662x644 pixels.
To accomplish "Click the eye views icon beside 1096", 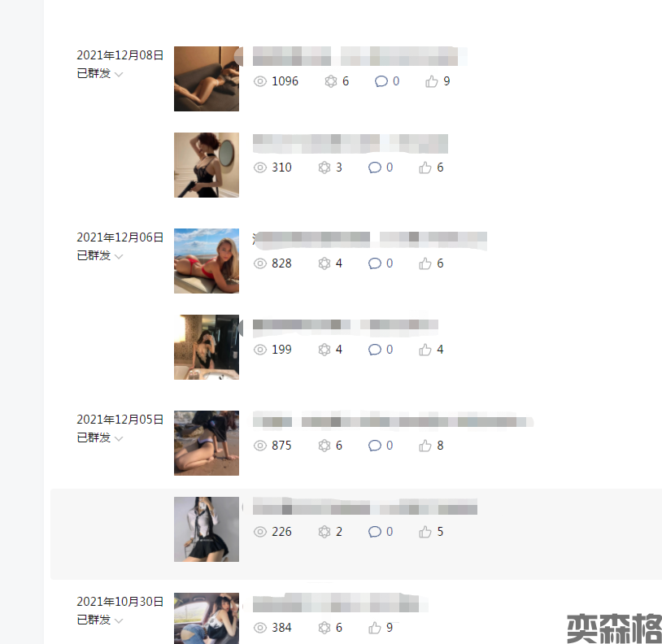I will pos(260,81).
